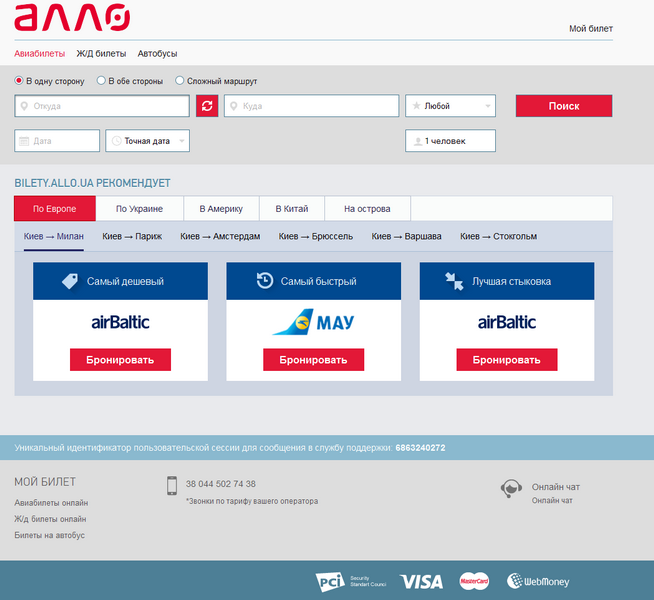This screenshot has width=654, height=600.
Task: Select the В одну сторону radio button
Action: point(18,80)
